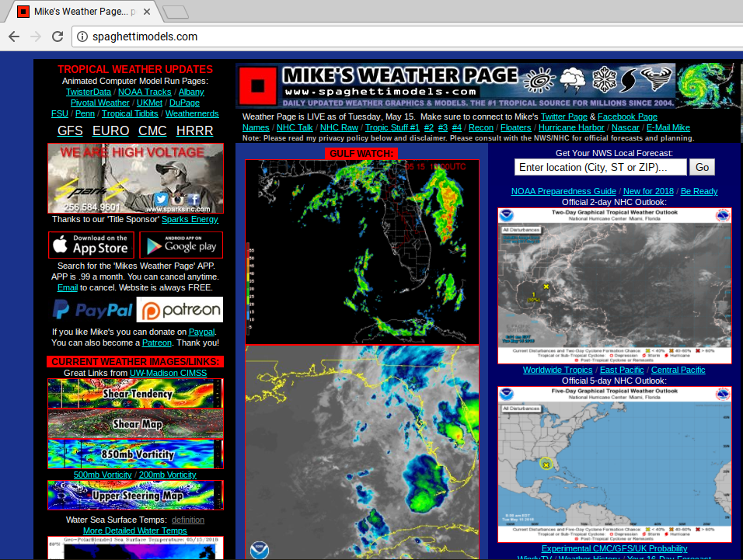Open the Recon link

[x=481, y=127]
